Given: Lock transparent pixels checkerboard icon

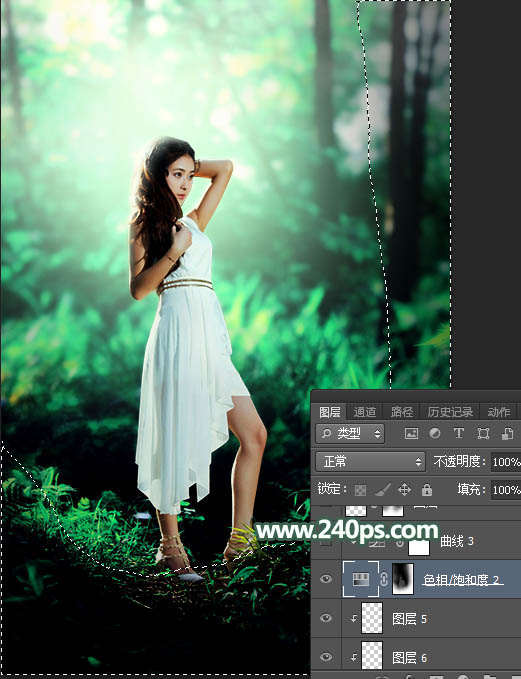Looking at the screenshot, I should (360, 490).
